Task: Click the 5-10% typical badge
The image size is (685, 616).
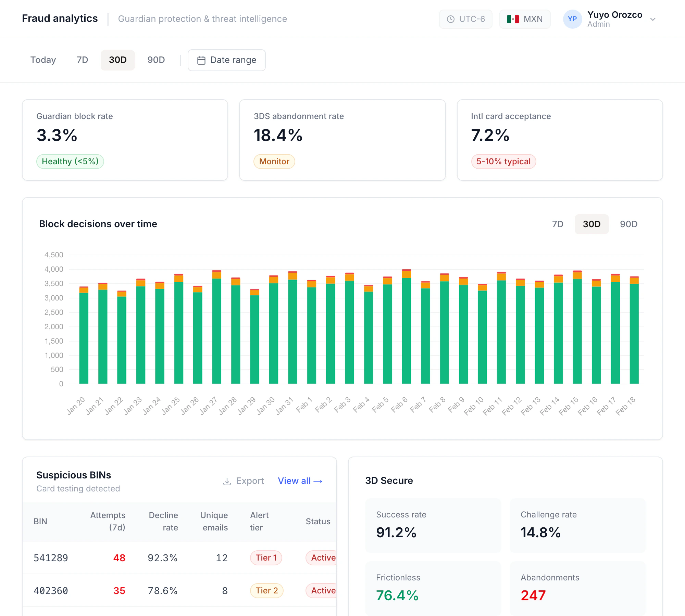Action: coord(503,162)
